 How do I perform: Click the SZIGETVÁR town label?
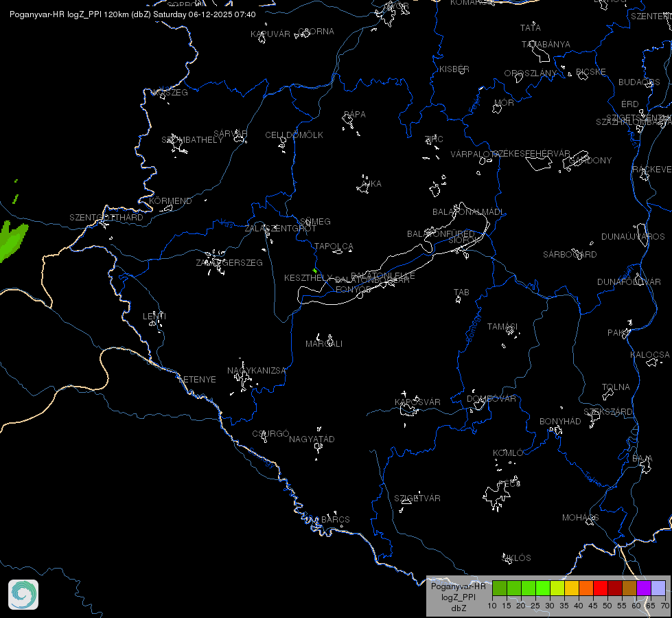point(417,498)
